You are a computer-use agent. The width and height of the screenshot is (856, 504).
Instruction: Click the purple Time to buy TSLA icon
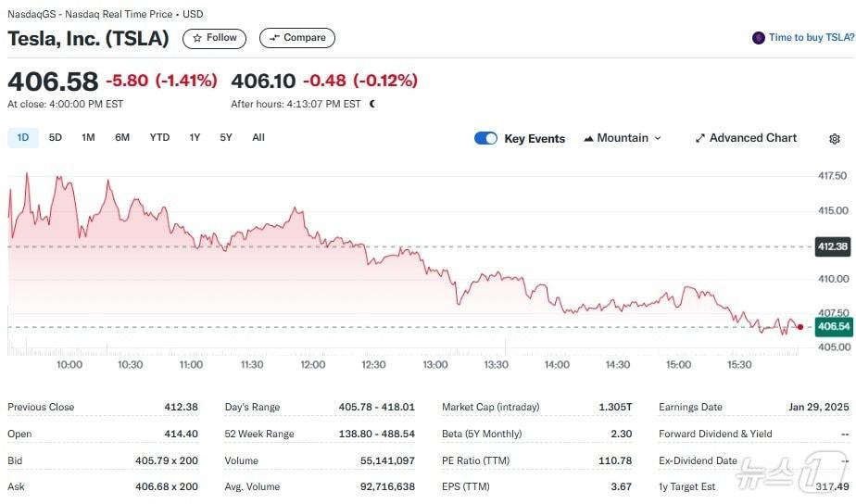click(759, 38)
